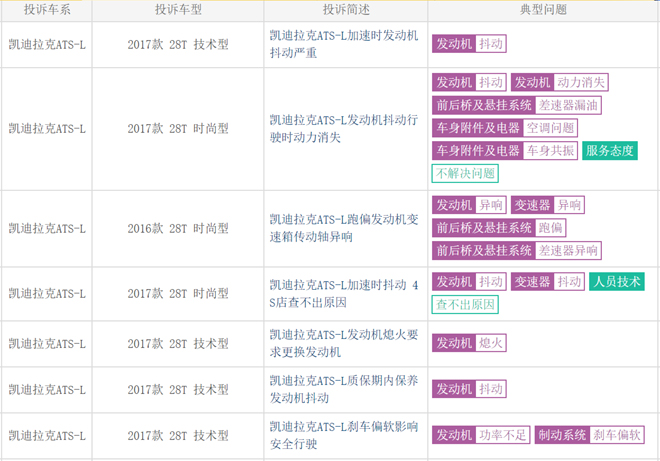The height and width of the screenshot is (461, 660).
Task: Click 凯迪拉克ATS-L series in 4S店查不出原因 row
Action: tap(47, 293)
